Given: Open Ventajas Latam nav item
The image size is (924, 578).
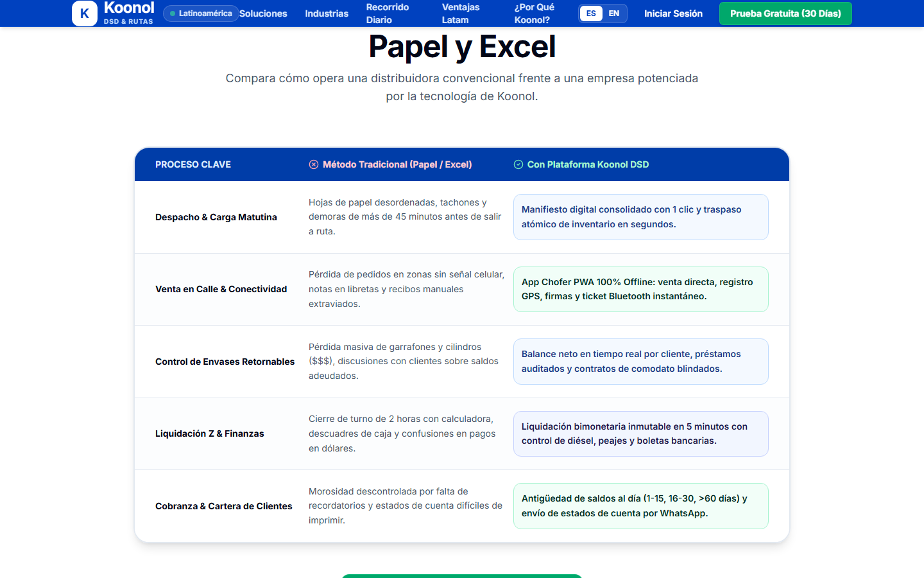Looking at the screenshot, I should pos(461,13).
